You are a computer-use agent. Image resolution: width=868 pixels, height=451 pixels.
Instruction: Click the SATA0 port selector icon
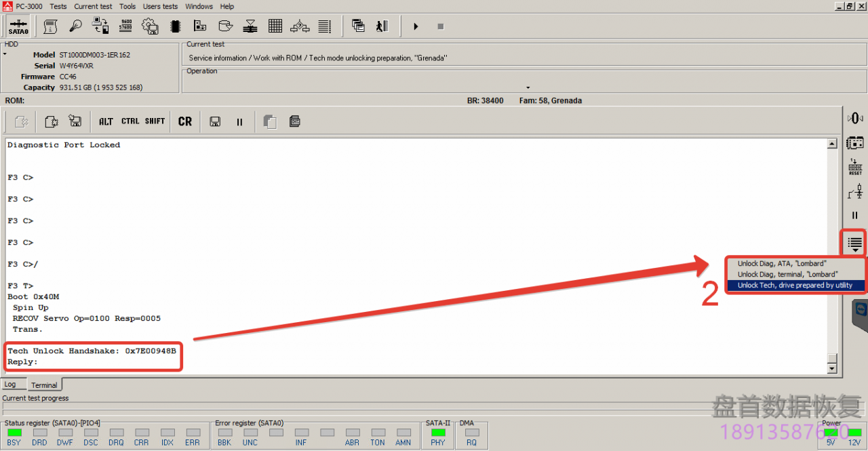click(18, 26)
